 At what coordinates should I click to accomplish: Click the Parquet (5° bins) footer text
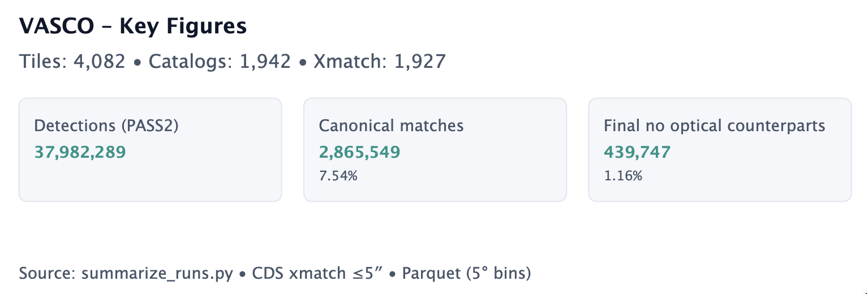466,274
